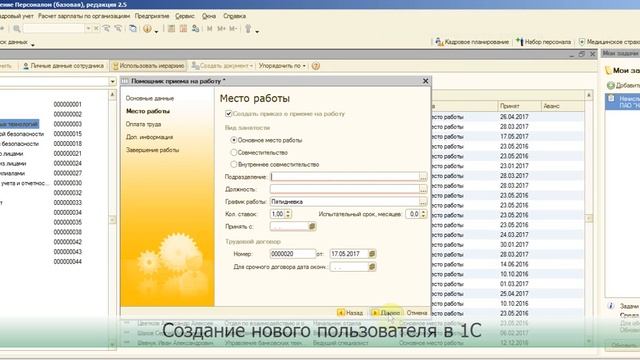Open Создать документ dropdown
This screenshot has width=640, height=360.
(223, 66)
